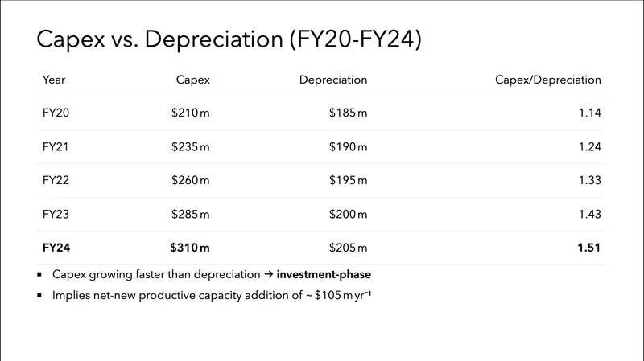This screenshot has height=361, width=644.
Task: Select the $195 m Depreciation cell
Action: pos(348,181)
